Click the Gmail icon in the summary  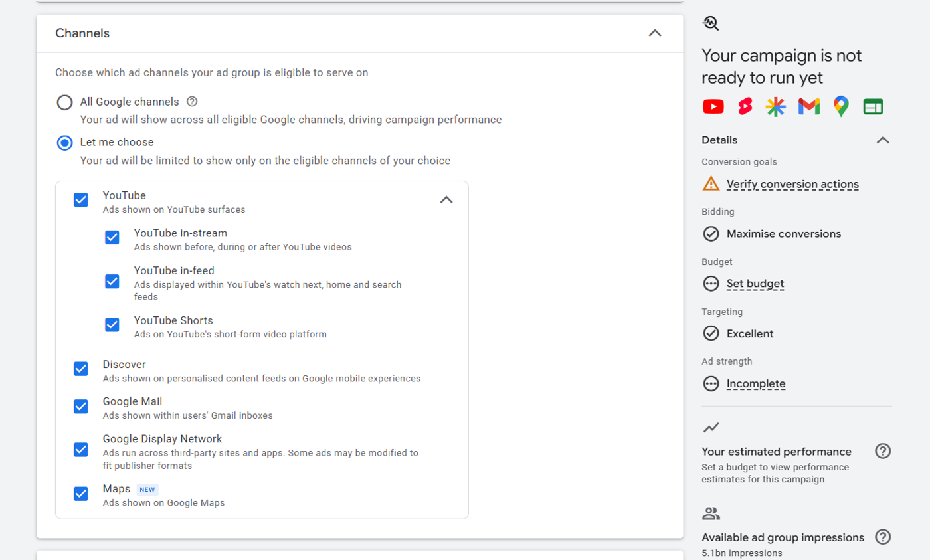[809, 106]
